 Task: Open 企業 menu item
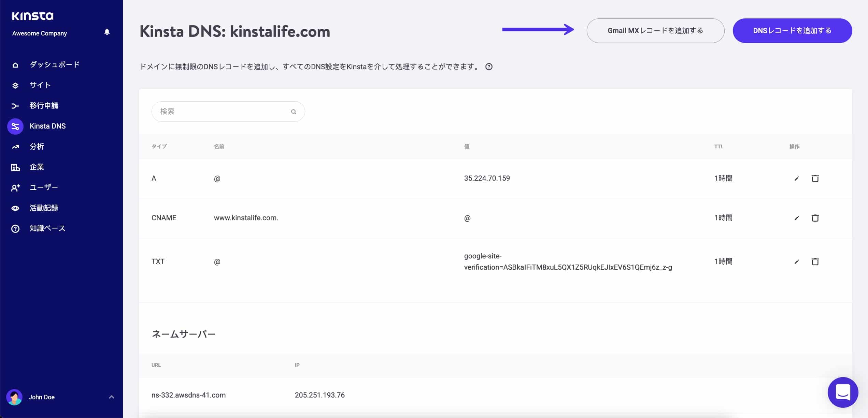[x=37, y=167]
